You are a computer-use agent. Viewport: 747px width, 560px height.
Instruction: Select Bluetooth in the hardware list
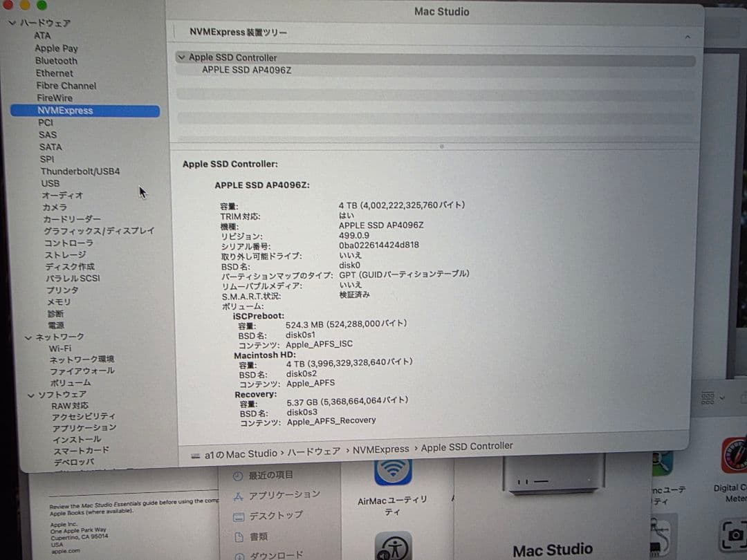tap(56, 61)
